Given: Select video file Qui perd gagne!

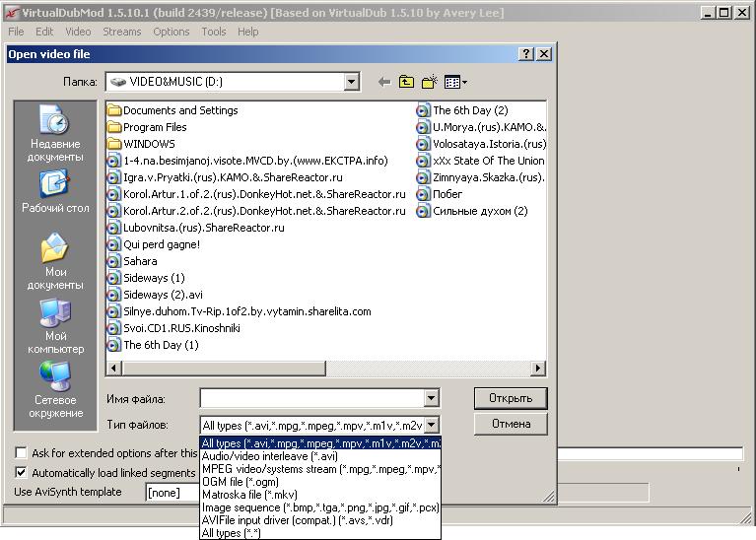Looking at the screenshot, I should click(154, 244).
